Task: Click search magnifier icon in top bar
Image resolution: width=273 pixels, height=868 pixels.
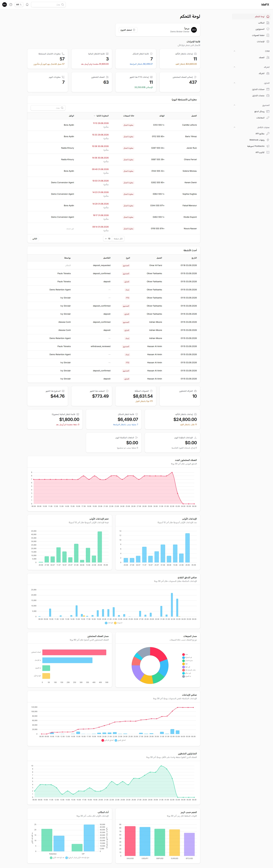Action: tap(62, 5)
